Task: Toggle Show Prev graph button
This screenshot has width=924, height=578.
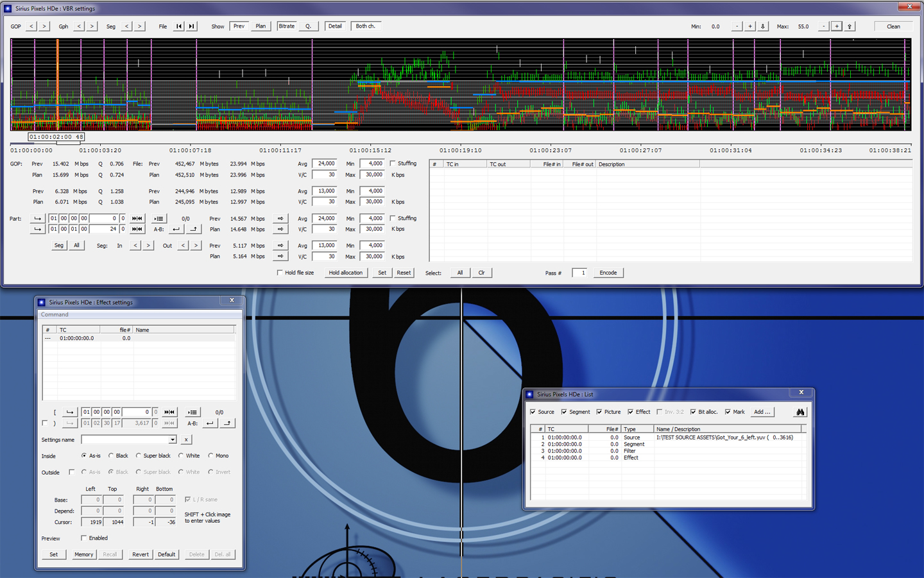Action: [x=239, y=26]
